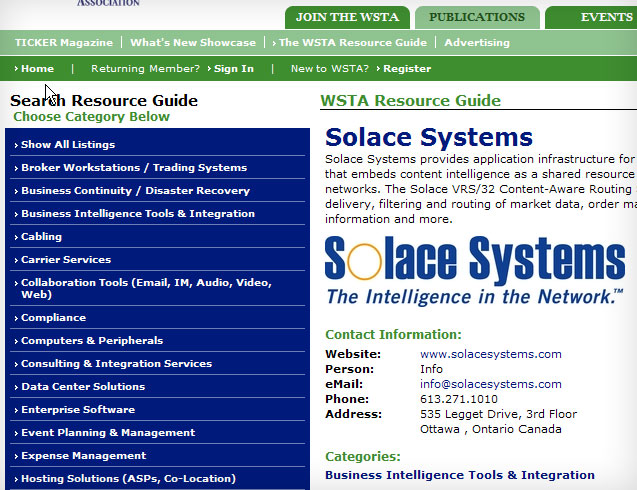Open TICKER Magazine submenu link
The width and height of the screenshot is (637, 490).
[64, 42]
